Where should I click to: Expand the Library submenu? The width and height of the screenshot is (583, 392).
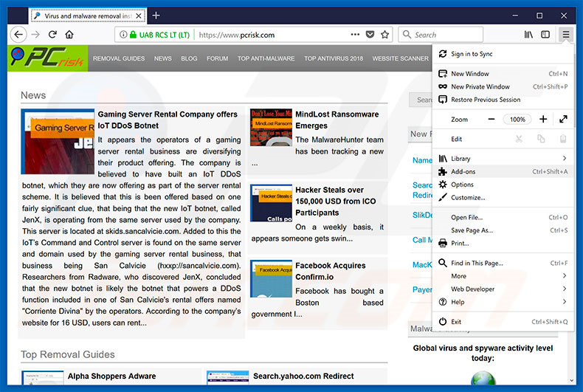[x=503, y=159]
